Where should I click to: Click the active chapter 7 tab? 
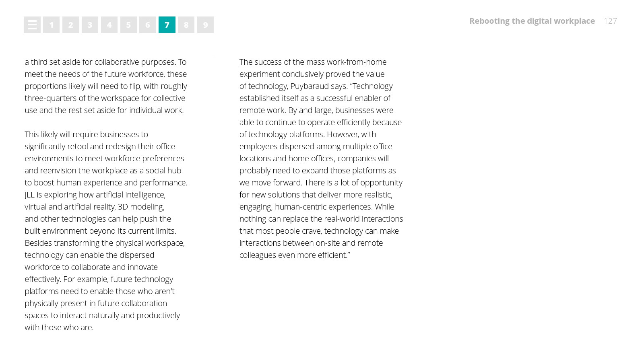[167, 25]
